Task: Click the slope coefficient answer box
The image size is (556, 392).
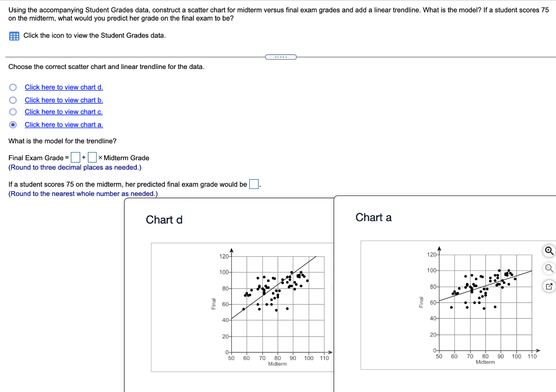Action: tap(92, 157)
